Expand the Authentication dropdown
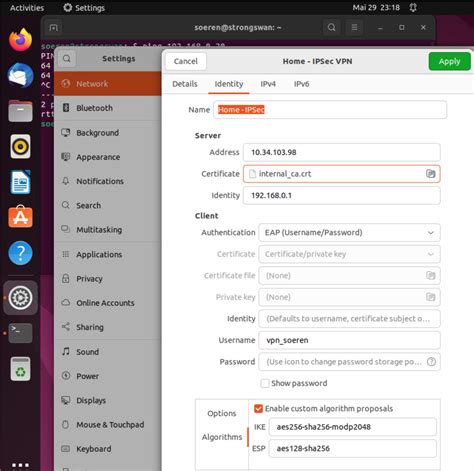The height and width of the screenshot is (471, 474). [x=349, y=233]
